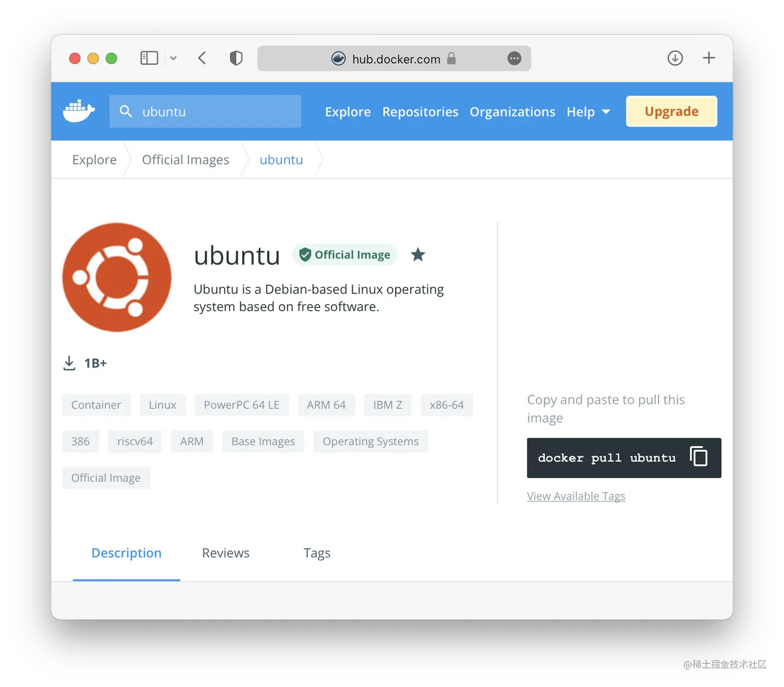Image resolution: width=784 pixels, height=687 pixels.
Task: Click the Upgrade button
Action: 671,111
